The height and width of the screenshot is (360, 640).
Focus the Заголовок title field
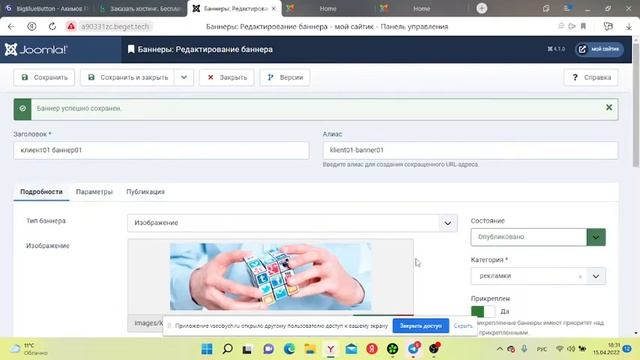pyautogui.click(x=161, y=150)
